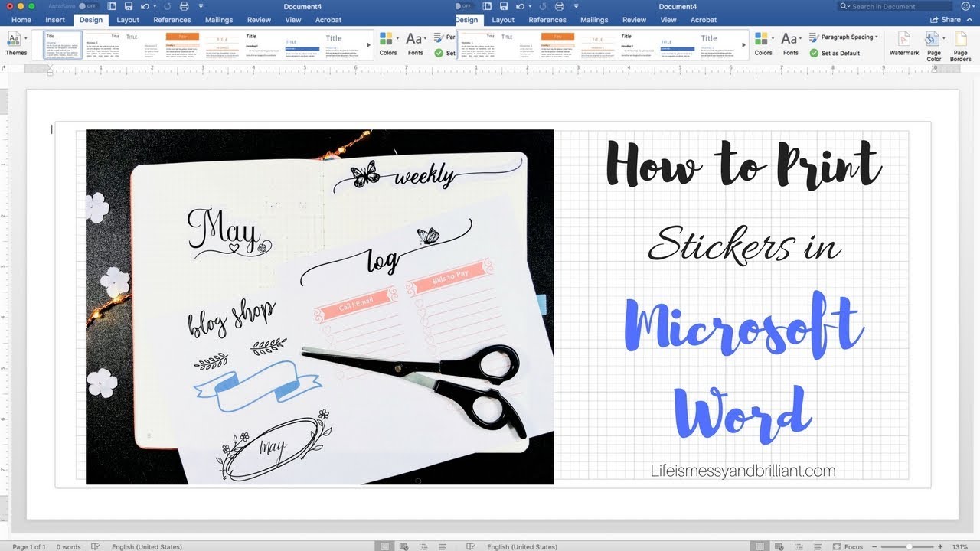Select the scissors and planner photo

point(319,307)
